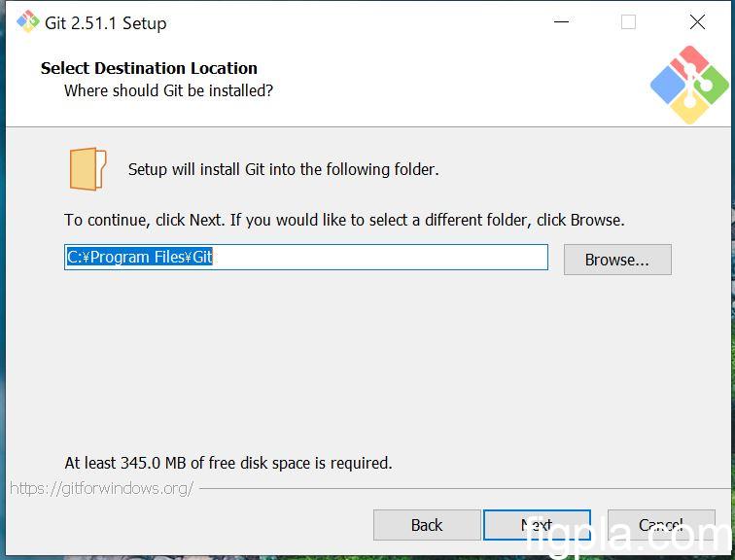Click the horizontal divider beside the URL
Viewport: 735px width, 560px height.
click(457, 488)
